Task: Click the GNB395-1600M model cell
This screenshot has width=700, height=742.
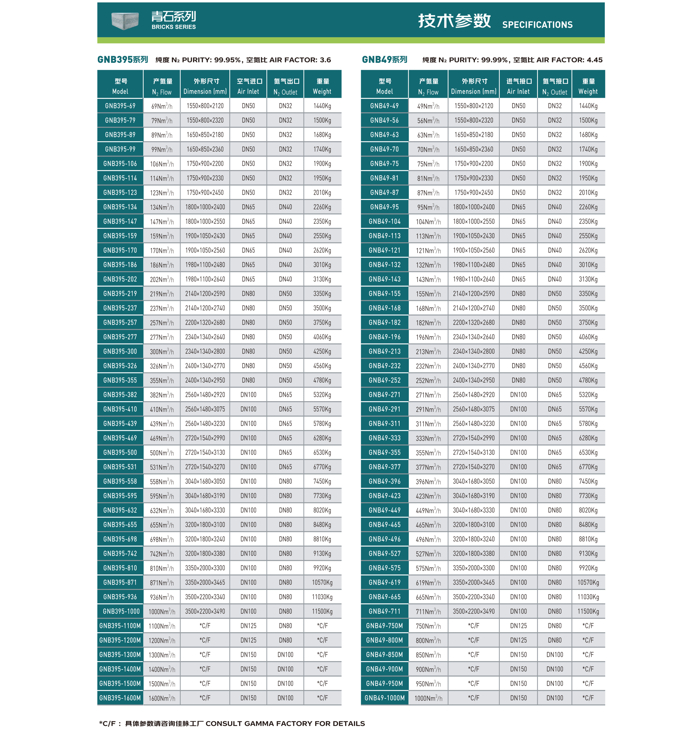Action: click(x=120, y=698)
